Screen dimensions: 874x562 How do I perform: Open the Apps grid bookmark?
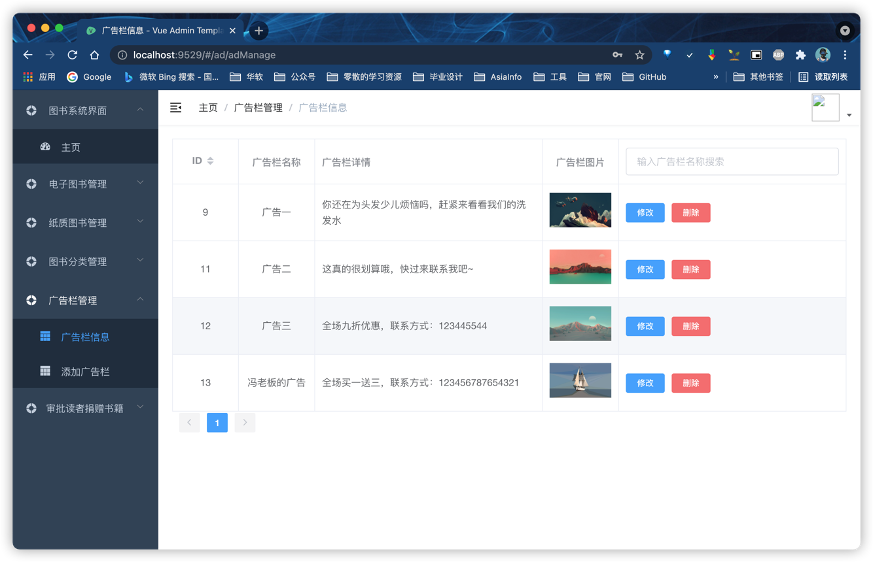pyautogui.click(x=39, y=77)
